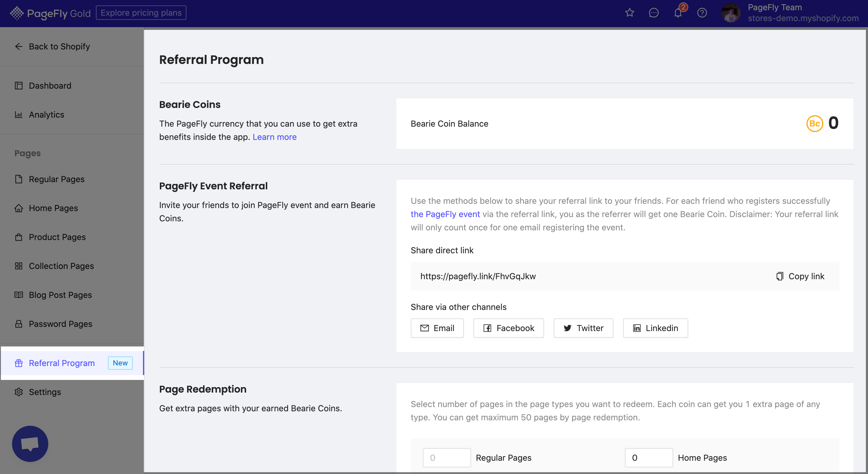Go Back to Shopify
The height and width of the screenshot is (474, 868).
(x=52, y=46)
